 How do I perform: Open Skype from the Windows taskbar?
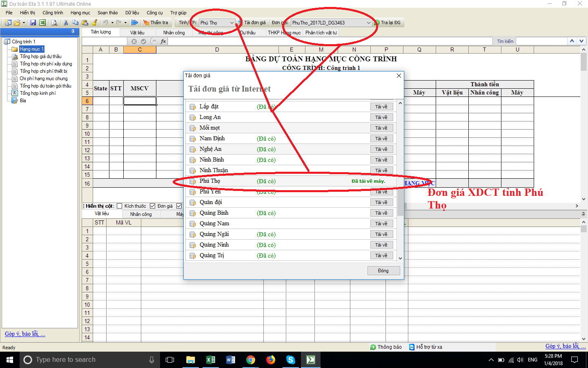pos(291,360)
